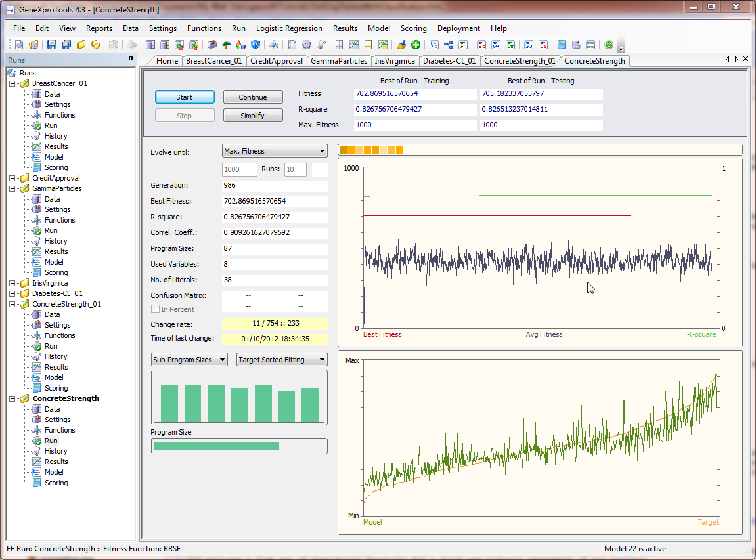Expand the Diabetes-CL_01 tree node
Viewport: 756px width, 560px height.
[x=12, y=293]
